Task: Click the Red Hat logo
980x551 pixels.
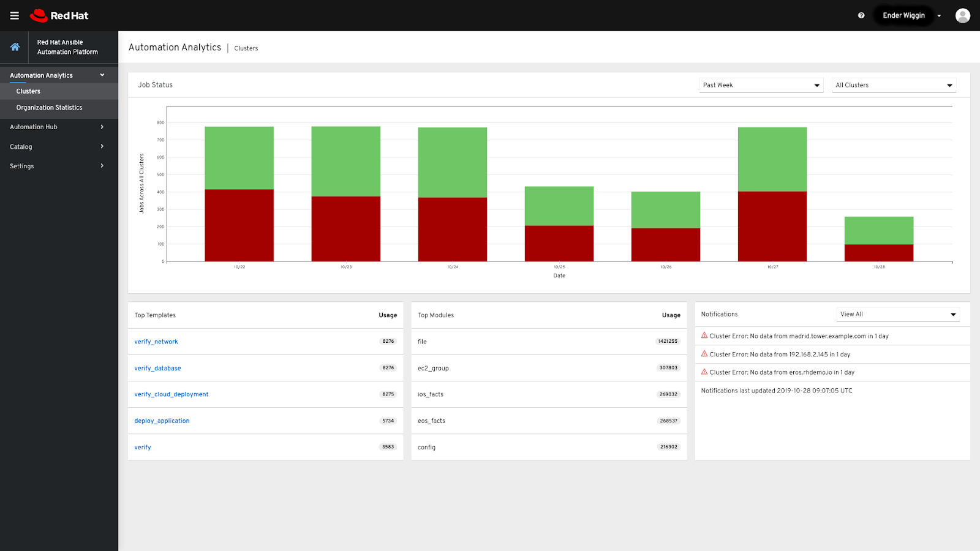Action: [x=59, y=15]
